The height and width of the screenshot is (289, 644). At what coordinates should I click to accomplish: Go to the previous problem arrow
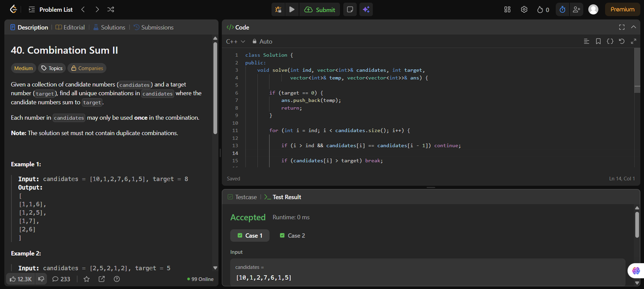coord(83,10)
